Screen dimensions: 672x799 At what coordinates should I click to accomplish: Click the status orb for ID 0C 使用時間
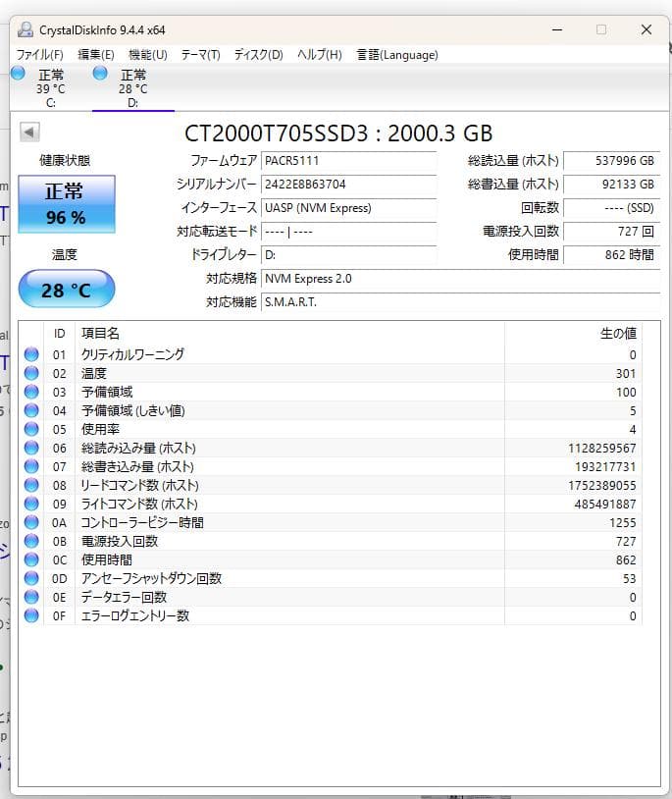(31, 559)
